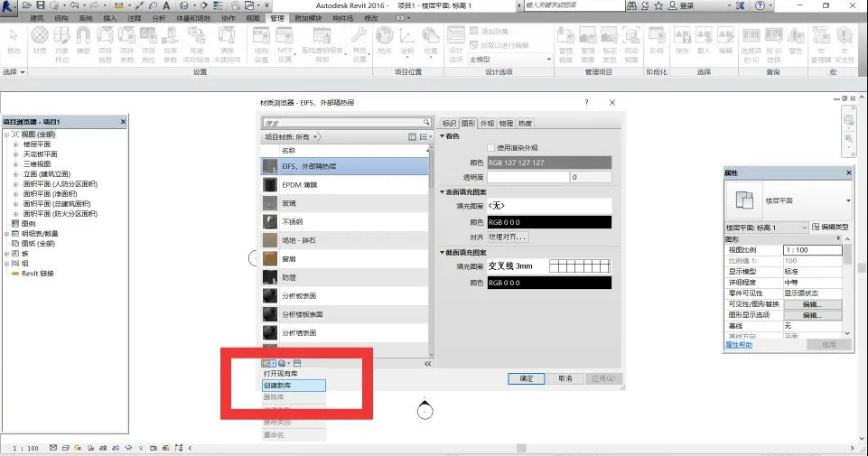
Task: Open the 主模型 design options dropdown
Action: point(510,60)
